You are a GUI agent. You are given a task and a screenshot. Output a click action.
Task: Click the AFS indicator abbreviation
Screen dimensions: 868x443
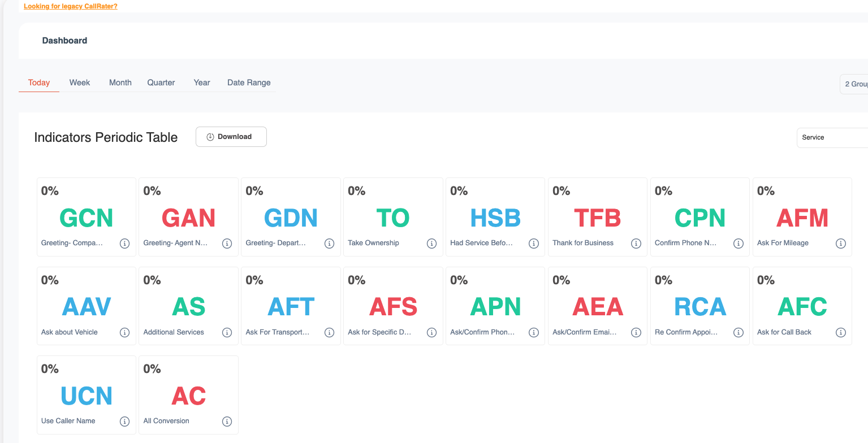[394, 307]
